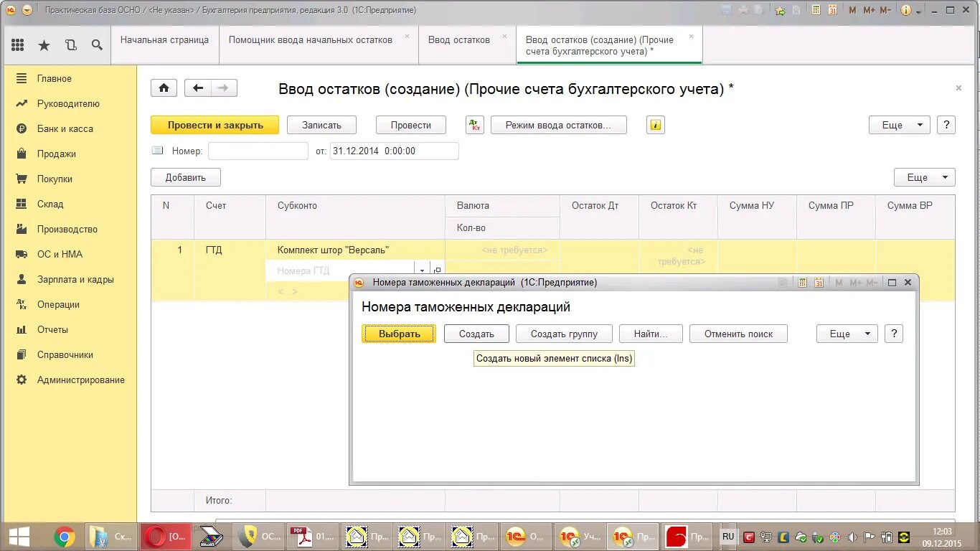Open the Администрирование section
Image resolution: width=980 pixels, height=551 pixels.
pyautogui.click(x=81, y=380)
